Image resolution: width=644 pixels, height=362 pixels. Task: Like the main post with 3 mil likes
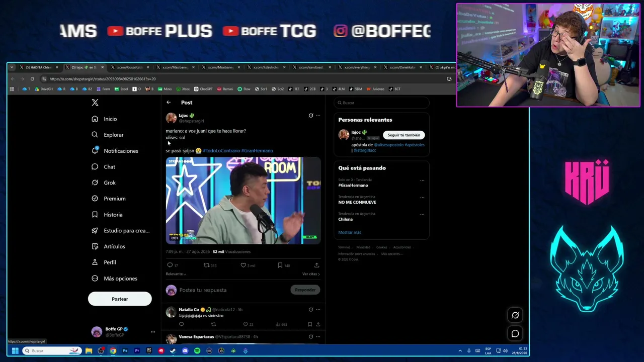pos(243,265)
